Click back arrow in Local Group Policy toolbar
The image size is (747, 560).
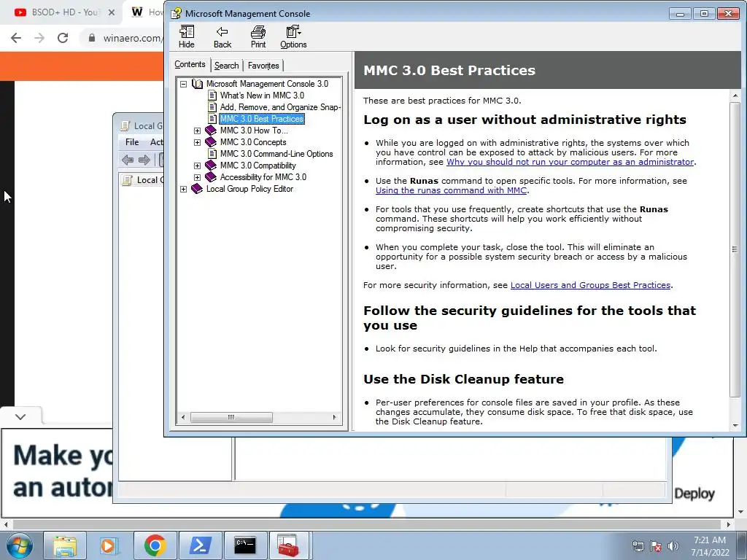click(128, 160)
